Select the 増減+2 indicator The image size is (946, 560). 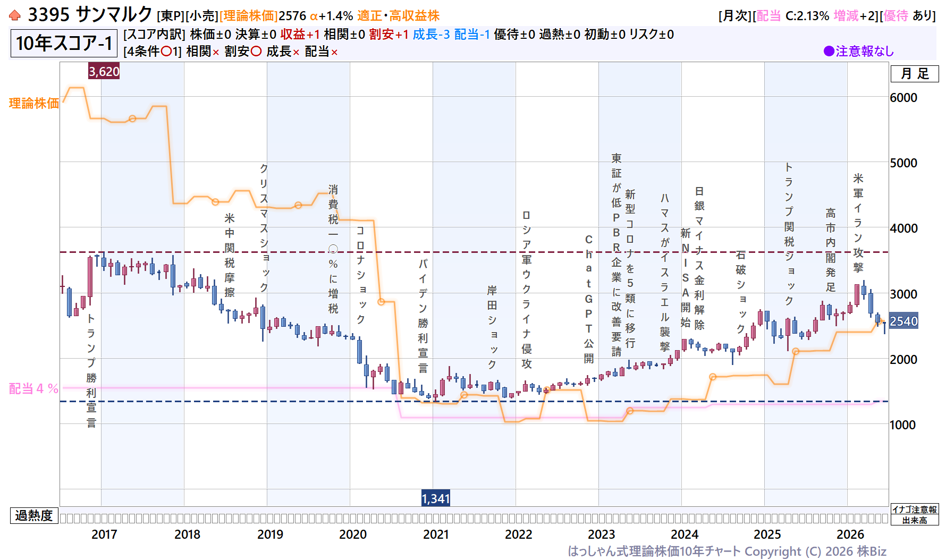point(855,16)
